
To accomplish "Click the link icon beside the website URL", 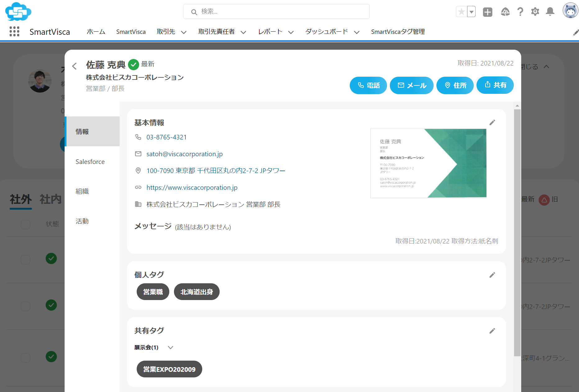I will click(138, 187).
